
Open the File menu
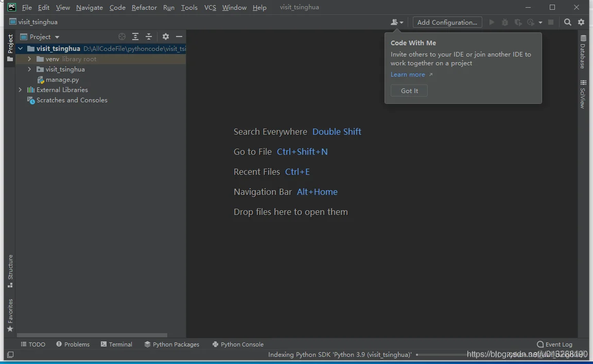click(x=27, y=7)
